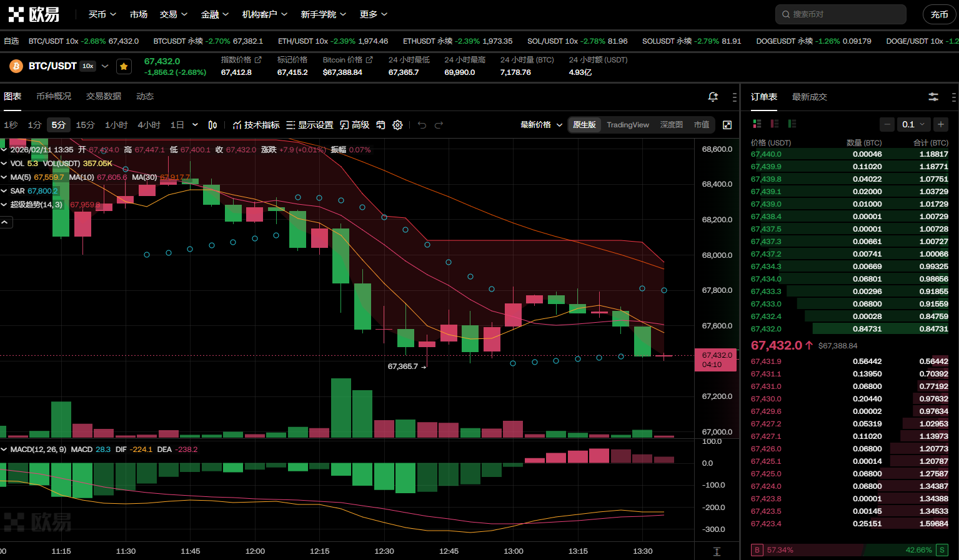Open chart settings gear icon
The image size is (959, 560).
pyautogui.click(x=397, y=125)
